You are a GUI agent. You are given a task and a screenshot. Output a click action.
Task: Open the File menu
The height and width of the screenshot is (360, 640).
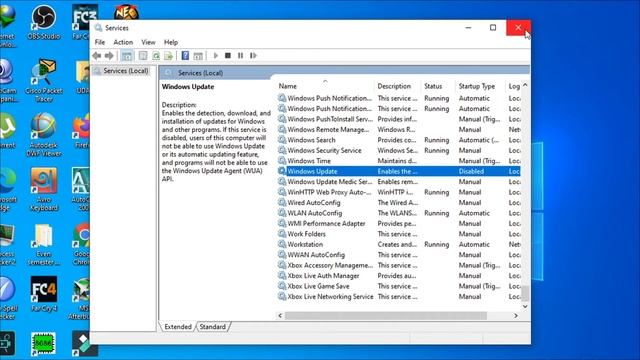click(100, 42)
